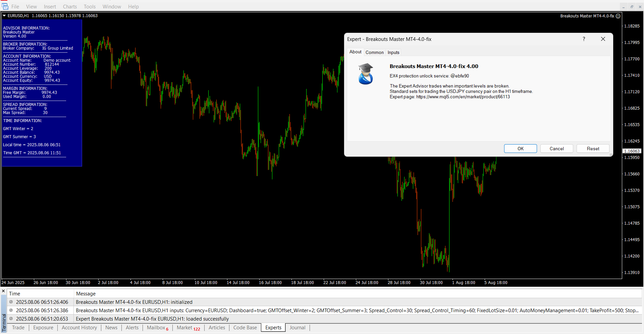The height and width of the screenshot is (334, 644).
Task: Click the 'Breakouts Master MT4-4.0-fix' chart label
Action: pyautogui.click(x=587, y=16)
